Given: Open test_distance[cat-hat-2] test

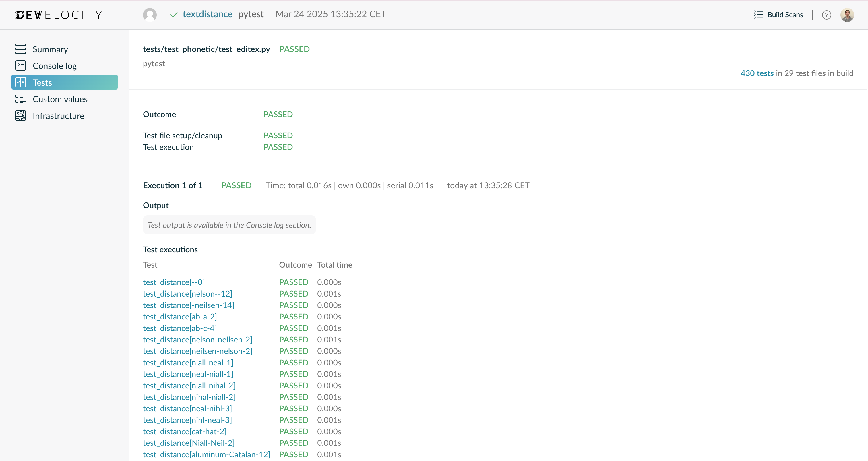Looking at the screenshot, I should coord(185,431).
